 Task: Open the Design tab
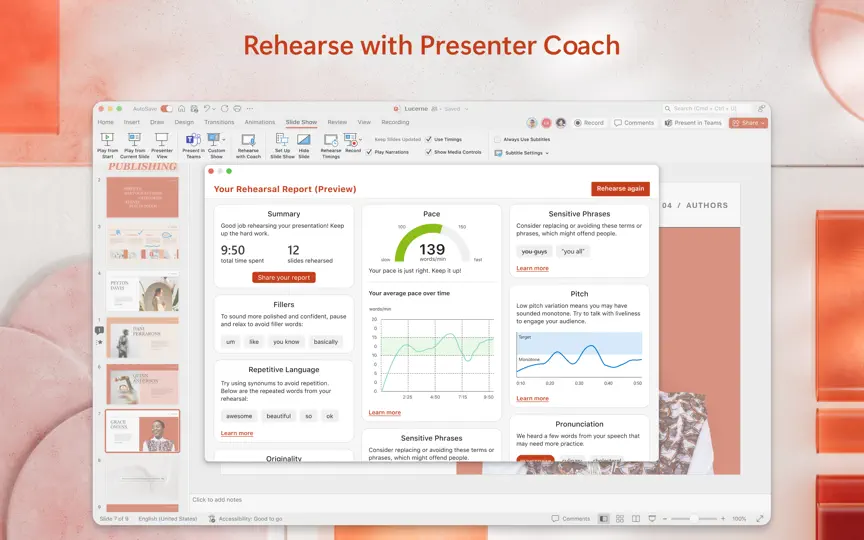click(x=184, y=122)
